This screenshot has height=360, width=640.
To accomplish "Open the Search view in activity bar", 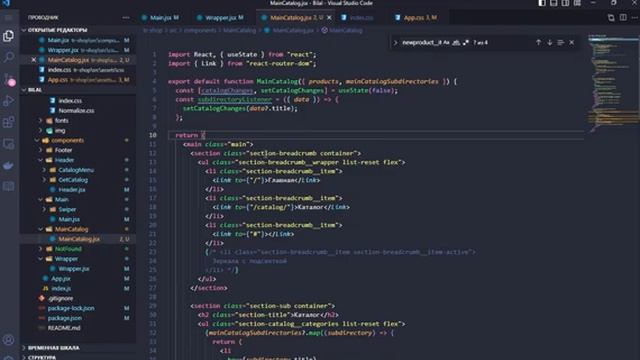I will (x=8, y=57).
